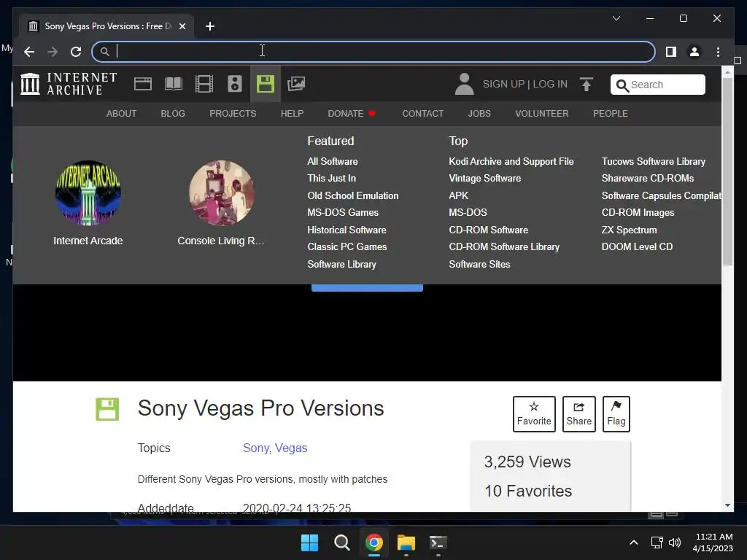
Task: Open the ABOUT menu item
Action: [122, 113]
